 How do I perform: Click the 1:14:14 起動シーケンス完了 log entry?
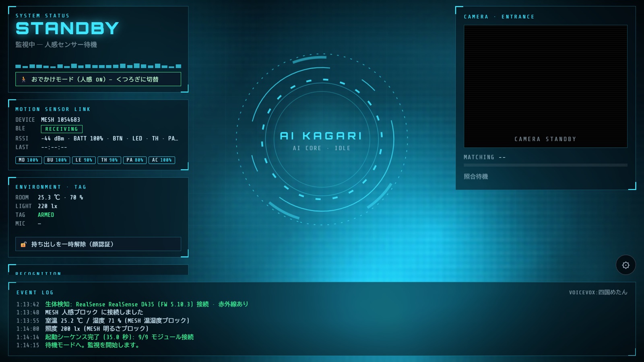coord(105,337)
